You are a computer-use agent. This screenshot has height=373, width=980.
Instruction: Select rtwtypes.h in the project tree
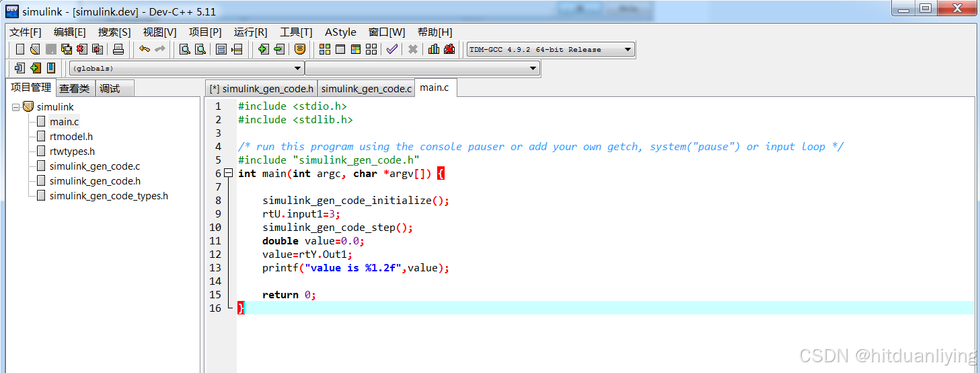click(72, 151)
